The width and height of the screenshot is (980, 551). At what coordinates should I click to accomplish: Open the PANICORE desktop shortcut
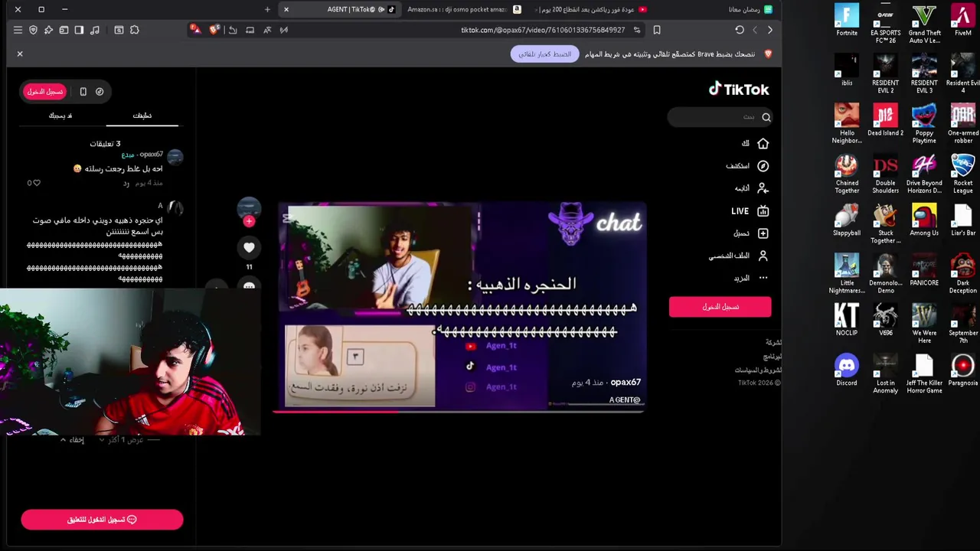point(924,270)
